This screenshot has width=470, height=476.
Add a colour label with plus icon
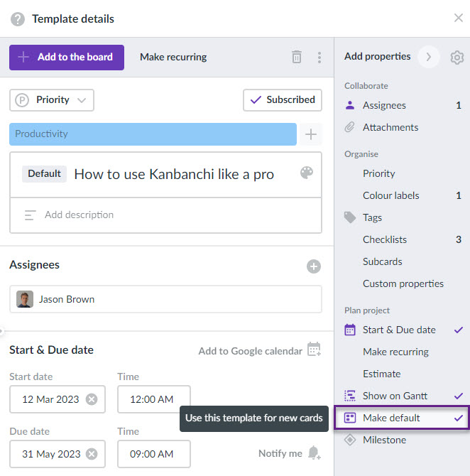311,134
